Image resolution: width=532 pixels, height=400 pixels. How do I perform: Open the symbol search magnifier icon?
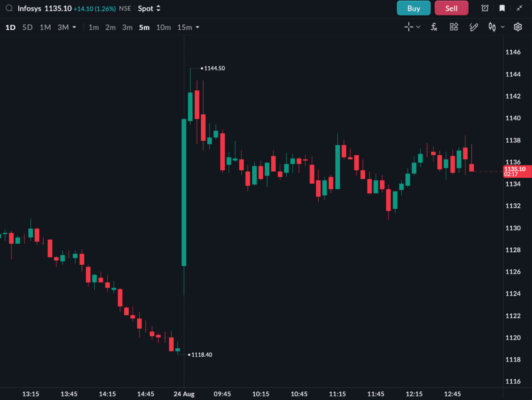point(9,8)
